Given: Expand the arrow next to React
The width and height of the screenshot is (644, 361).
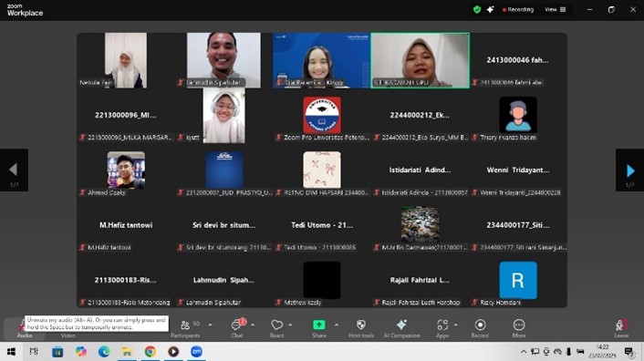Looking at the screenshot, I should [x=290, y=325].
